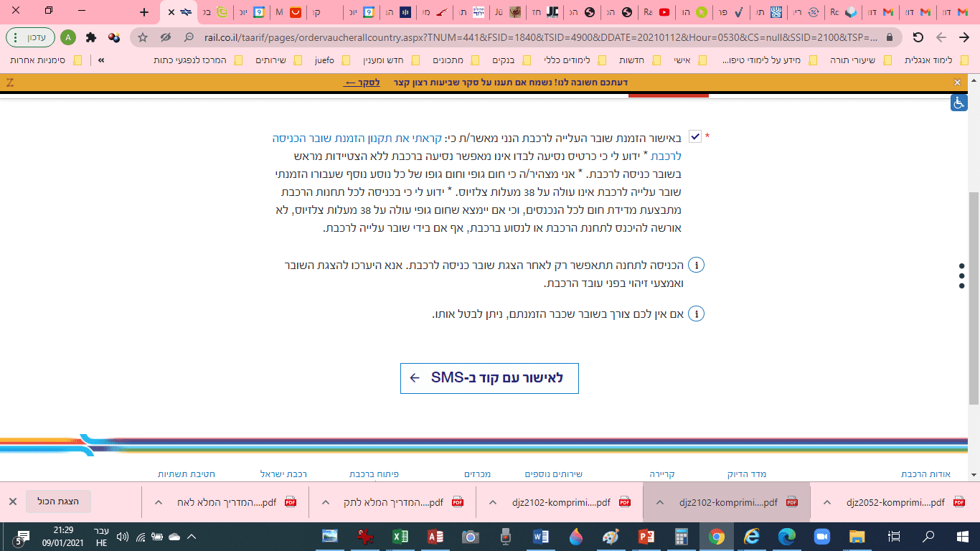Close the downloads bar

[x=12, y=501]
